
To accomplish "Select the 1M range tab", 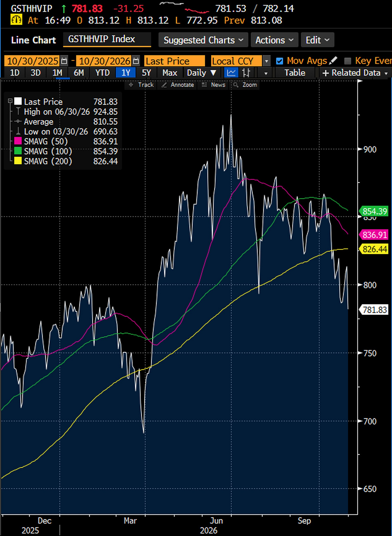I will (x=57, y=73).
